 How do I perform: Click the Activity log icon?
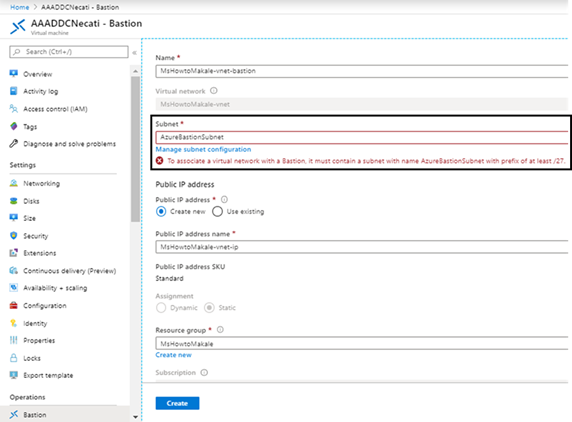[x=13, y=91]
